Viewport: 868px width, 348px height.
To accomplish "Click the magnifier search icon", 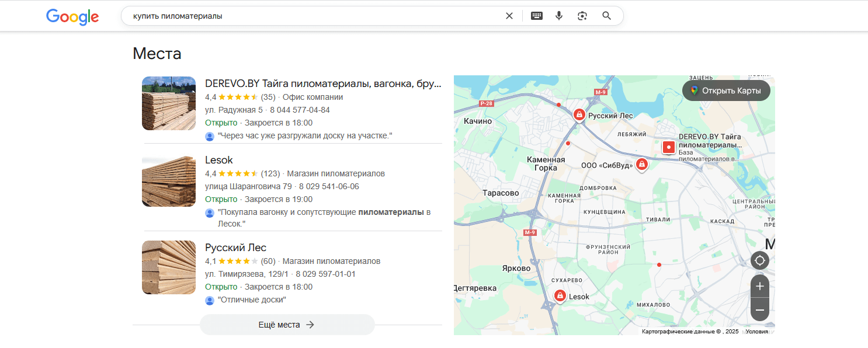I will coord(607,16).
